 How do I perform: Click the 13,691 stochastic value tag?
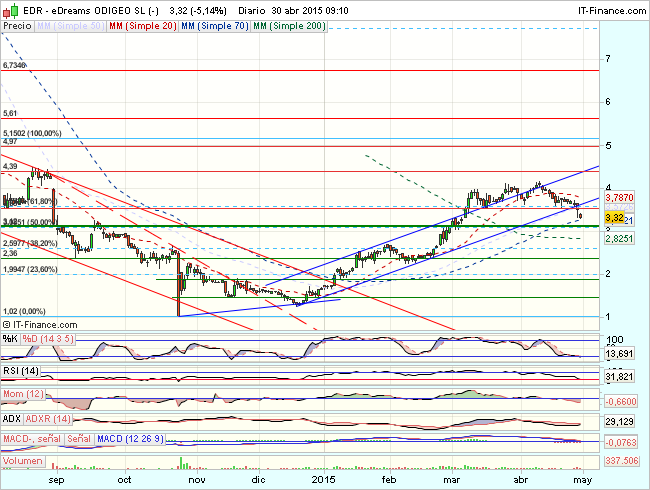(x=619, y=354)
